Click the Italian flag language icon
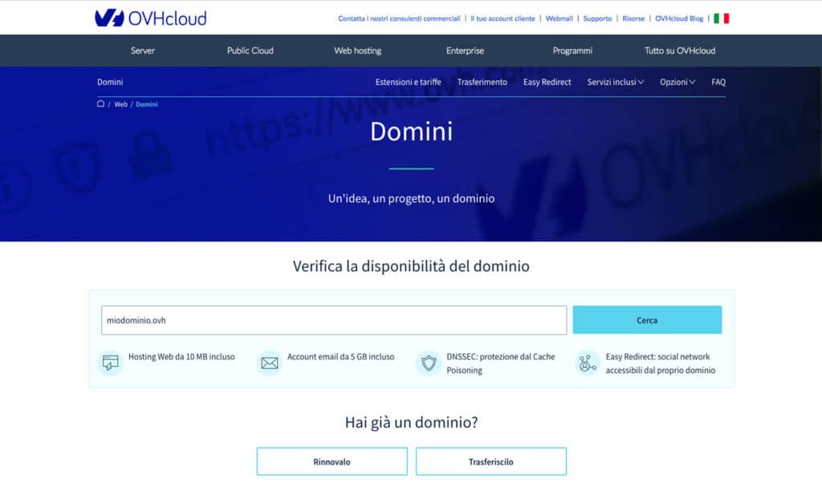822x504 pixels. [722, 16]
